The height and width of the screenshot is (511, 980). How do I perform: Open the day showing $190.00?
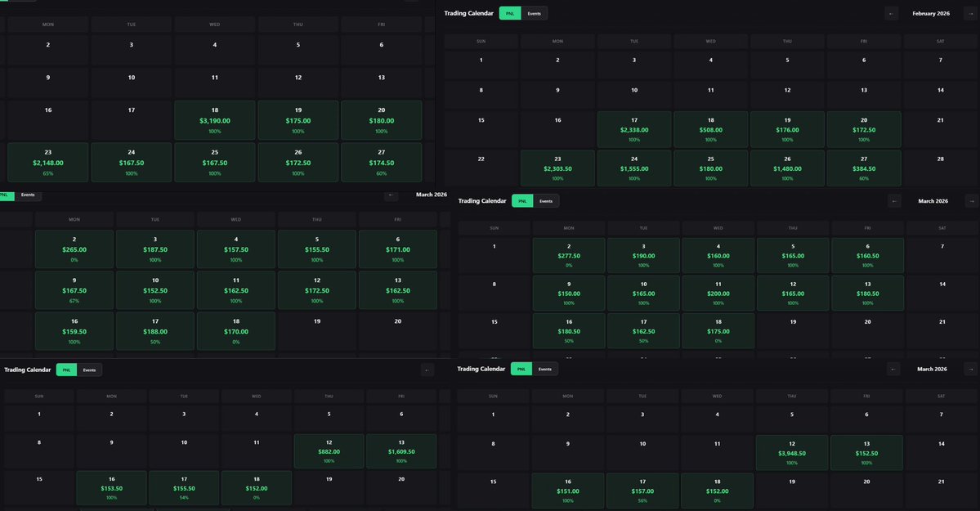tap(643, 255)
